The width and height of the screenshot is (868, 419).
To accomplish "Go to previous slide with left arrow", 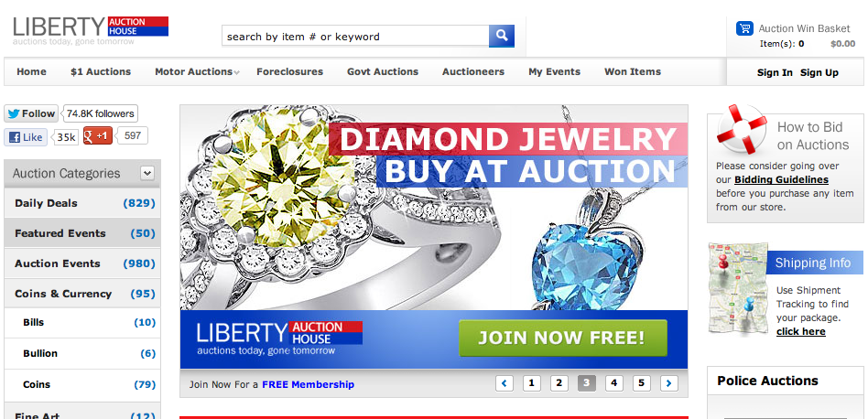I will point(505,383).
